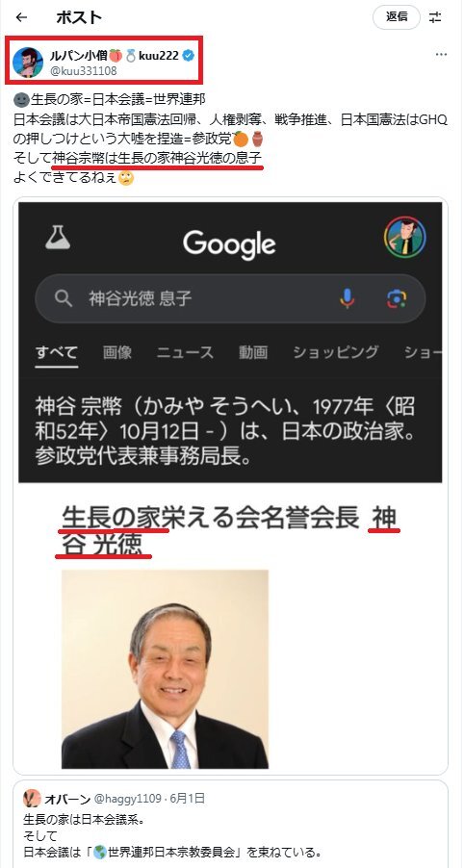Image resolution: width=464 pixels, height=868 pixels.
Task: Click the search field with 神谷光徳 息子
Action: tap(230, 299)
